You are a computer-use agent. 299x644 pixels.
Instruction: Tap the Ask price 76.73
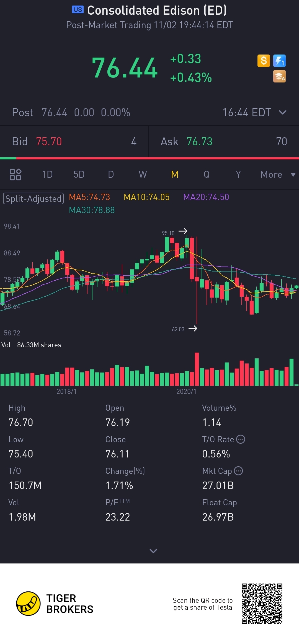pyautogui.click(x=199, y=141)
